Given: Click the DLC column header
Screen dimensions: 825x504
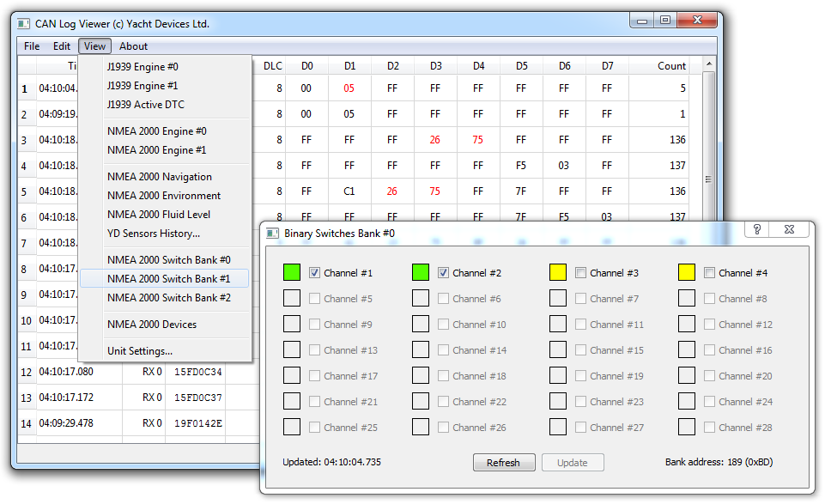Looking at the screenshot, I should (x=272, y=66).
